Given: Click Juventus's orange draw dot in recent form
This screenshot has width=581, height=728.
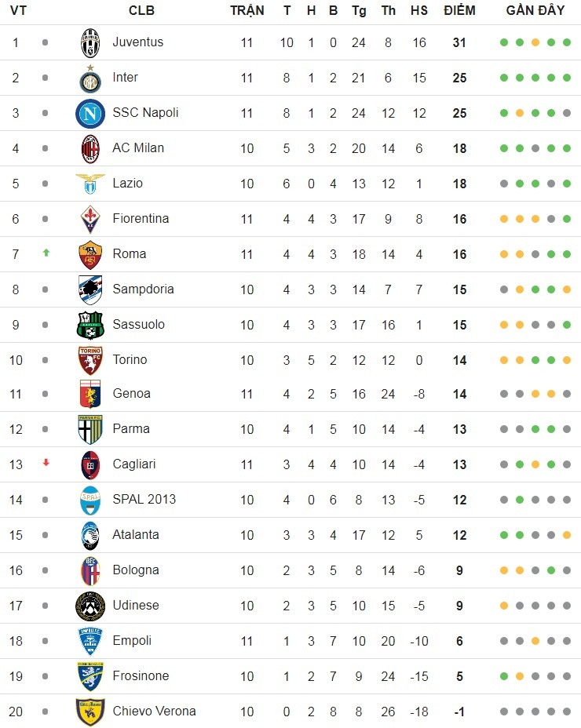Looking at the screenshot, I should [535, 42].
